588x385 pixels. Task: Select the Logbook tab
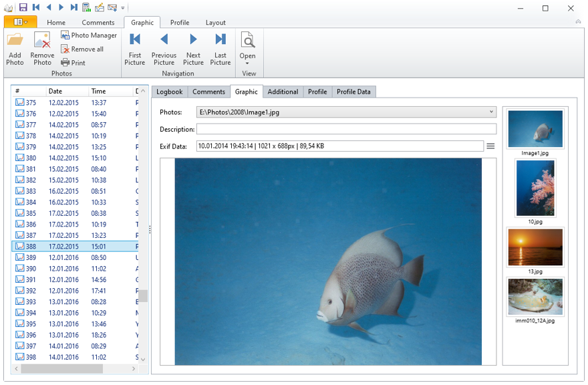click(170, 92)
